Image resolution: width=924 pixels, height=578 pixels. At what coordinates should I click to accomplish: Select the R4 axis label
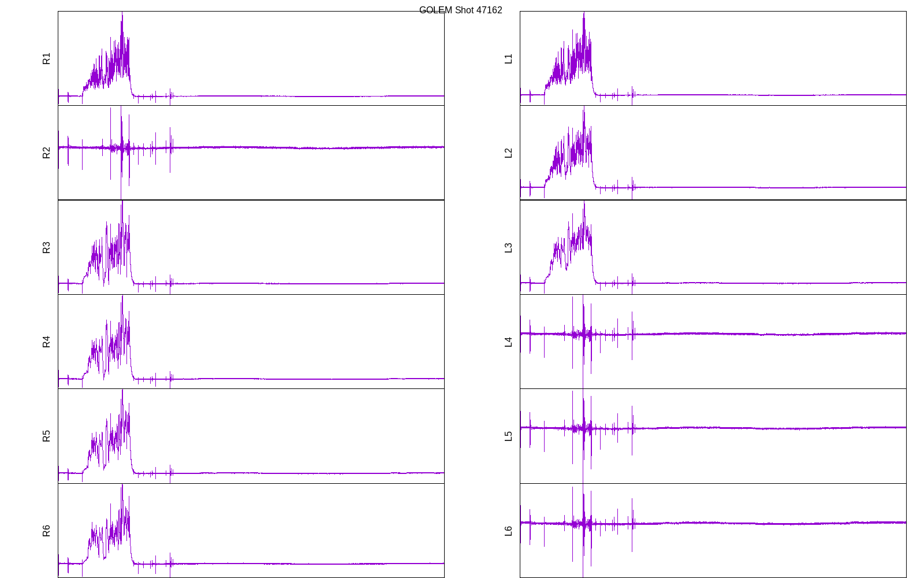(47, 342)
